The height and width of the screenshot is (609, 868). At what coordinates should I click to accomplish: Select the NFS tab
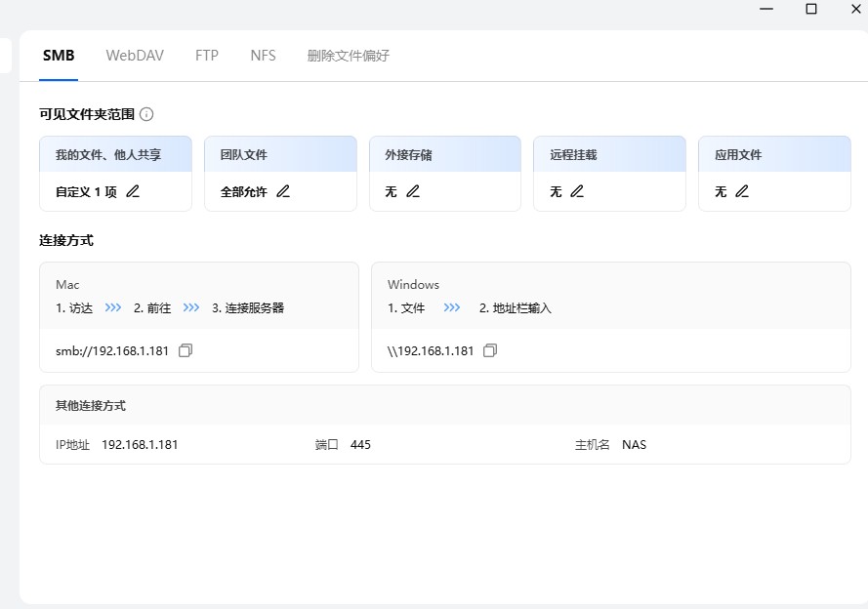pos(263,56)
